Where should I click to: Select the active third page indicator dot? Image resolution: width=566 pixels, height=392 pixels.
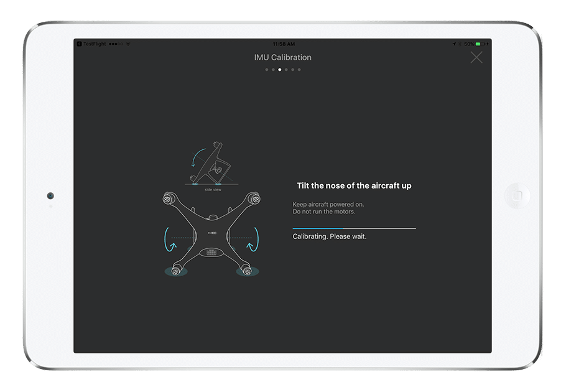pyautogui.click(x=280, y=70)
